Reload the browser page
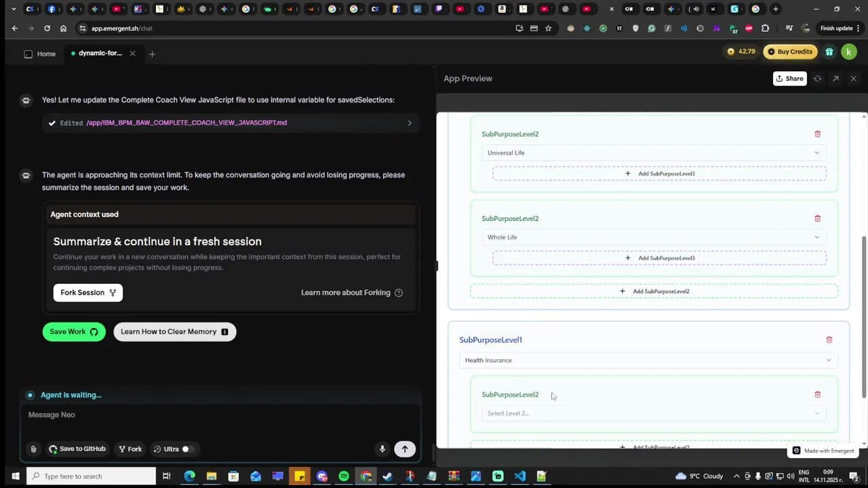The image size is (868, 488). coord(47,28)
